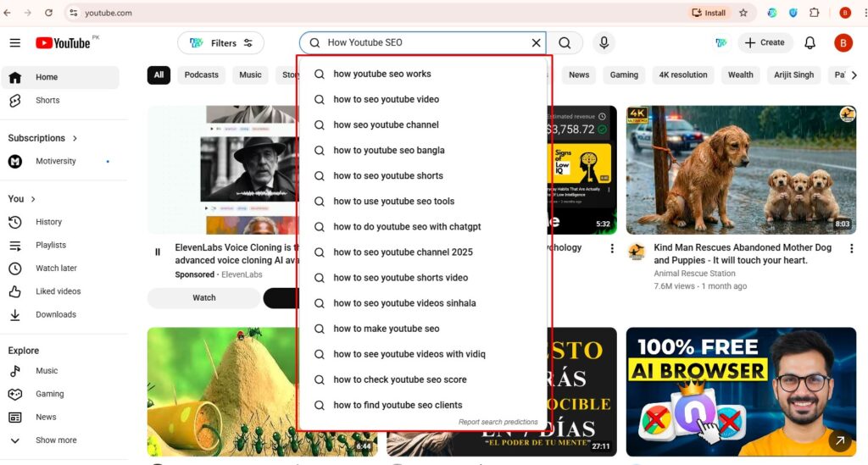
Task: Choose suggestion 'how to seo youtube channel 2025'
Action: 423,252
